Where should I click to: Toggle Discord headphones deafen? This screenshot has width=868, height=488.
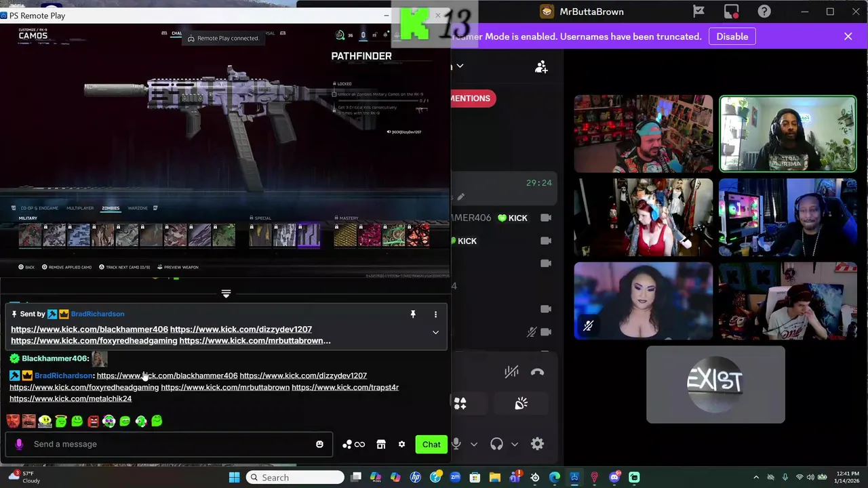click(496, 444)
